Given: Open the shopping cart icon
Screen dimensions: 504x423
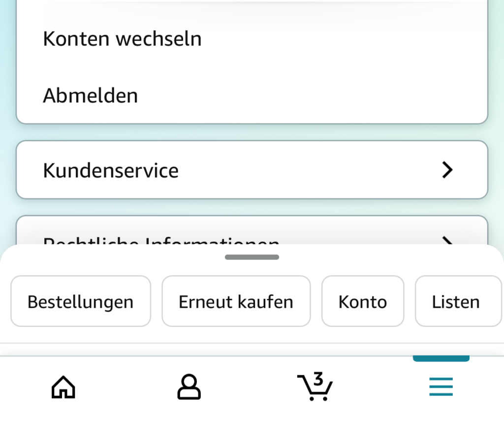Looking at the screenshot, I should coord(315,387).
